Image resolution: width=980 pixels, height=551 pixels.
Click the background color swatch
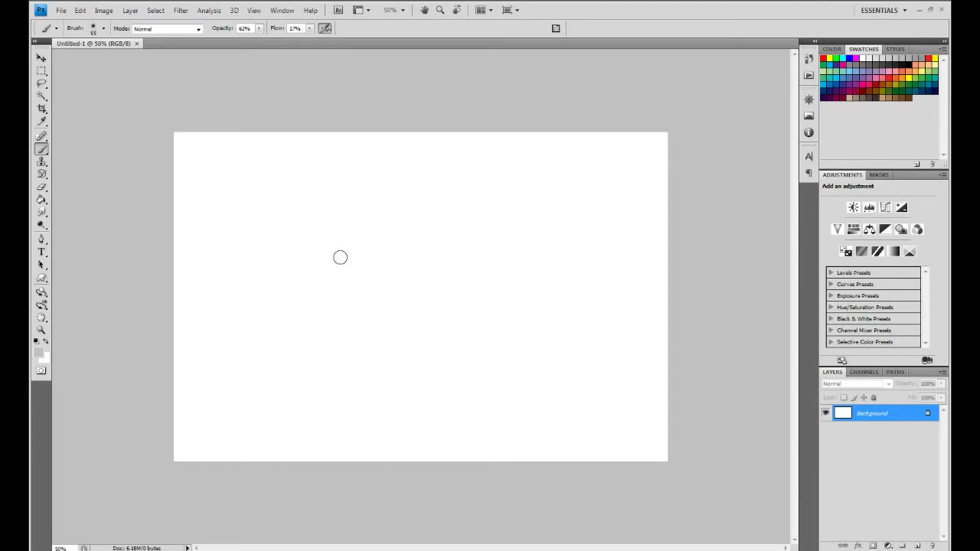44,357
